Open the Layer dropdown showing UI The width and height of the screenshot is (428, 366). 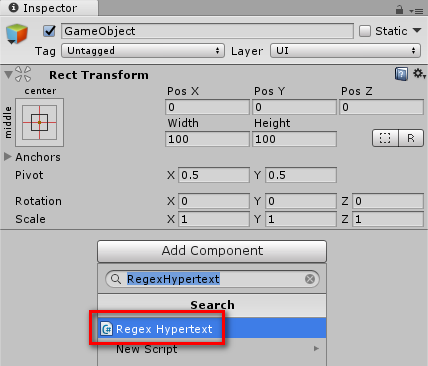pyautogui.click(x=345, y=51)
